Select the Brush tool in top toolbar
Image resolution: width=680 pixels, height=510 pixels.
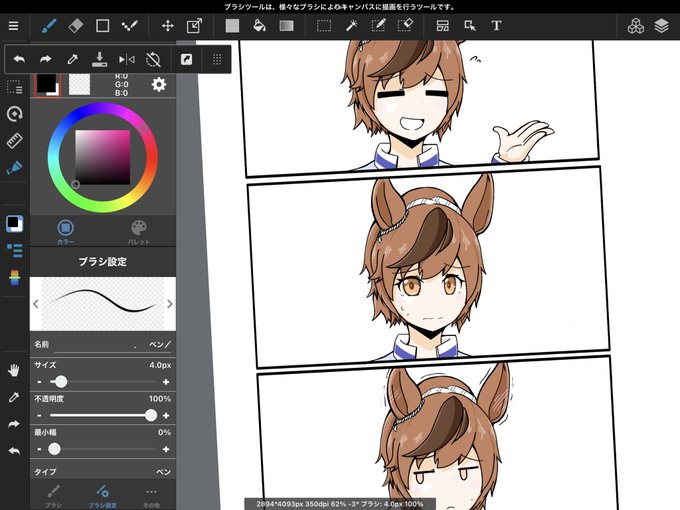click(49, 26)
